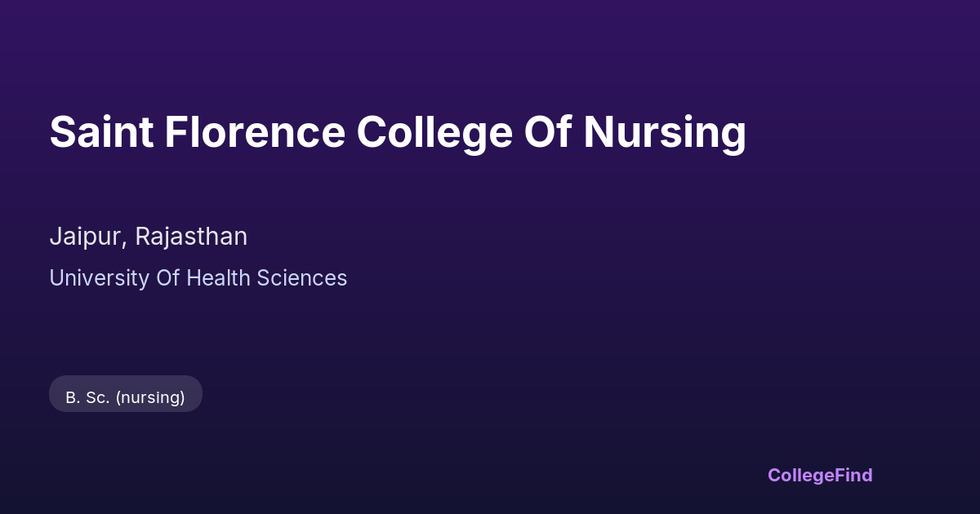The width and height of the screenshot is (980, 514).
Task: Select the state name "Rajasthan"
Action: 191,237
